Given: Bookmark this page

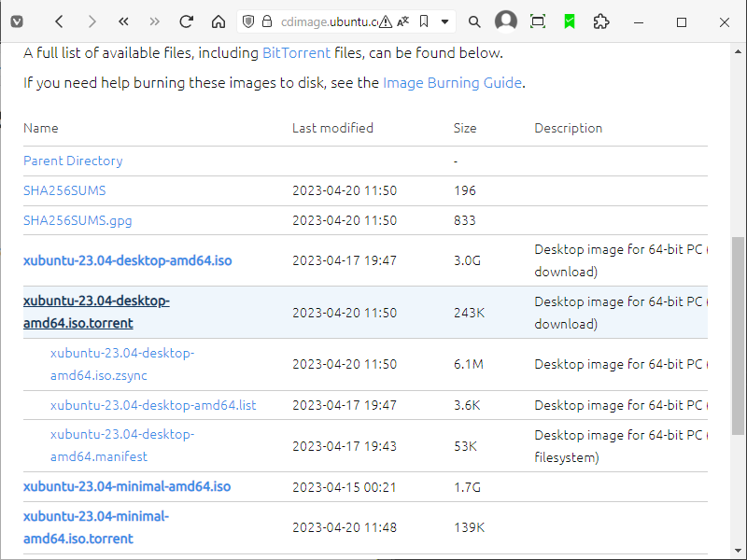Looking at the screenshot, I should click(424, 21).
